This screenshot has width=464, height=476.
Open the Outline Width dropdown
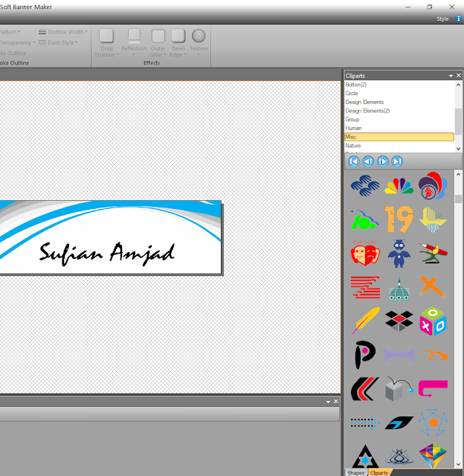[63, 32]
